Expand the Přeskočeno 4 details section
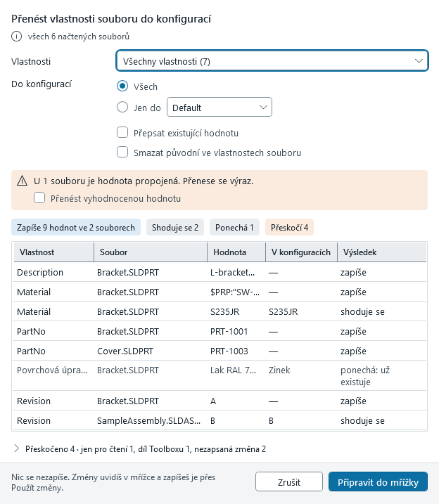This screenshot has width=439, height=504. point(16,448)
